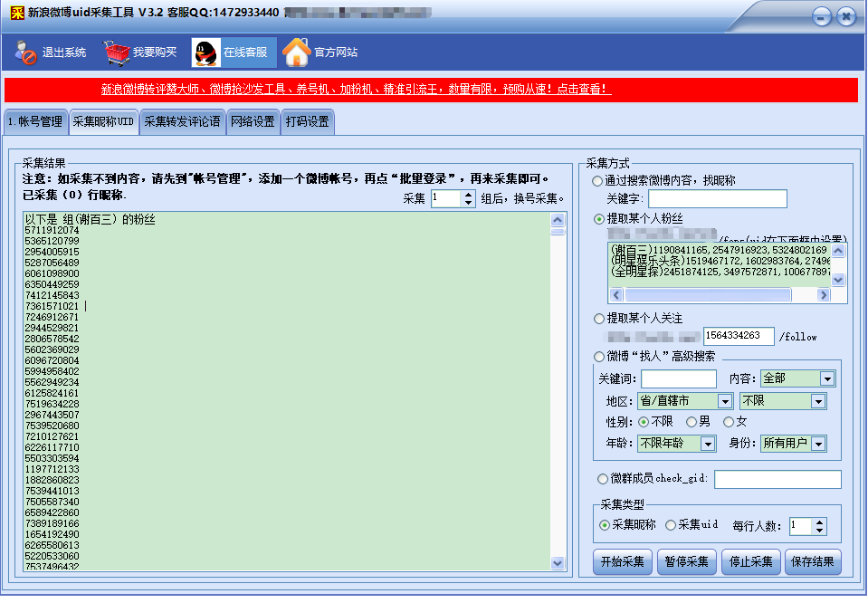Click 保存结果 button

(813, 562)
